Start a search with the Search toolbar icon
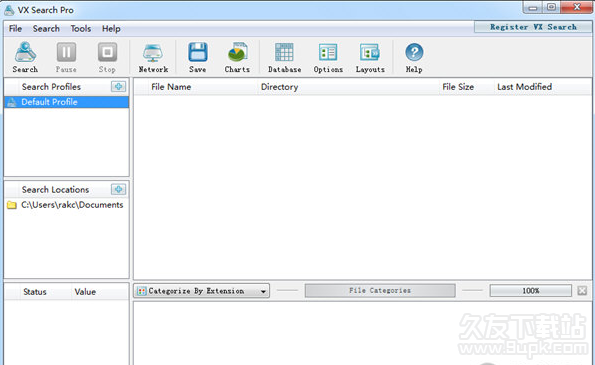The width and height of the screenshot is (595, 365). (x=25, y=57)
